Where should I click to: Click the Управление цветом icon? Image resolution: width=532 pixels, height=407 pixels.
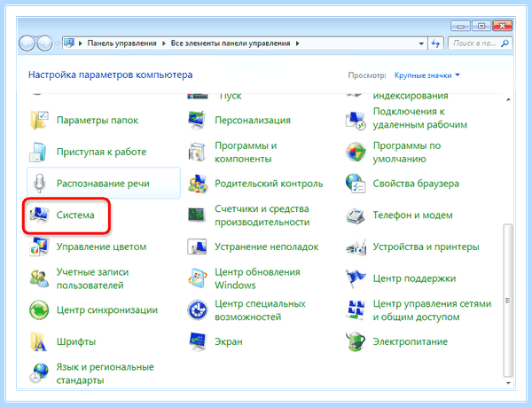39,247
